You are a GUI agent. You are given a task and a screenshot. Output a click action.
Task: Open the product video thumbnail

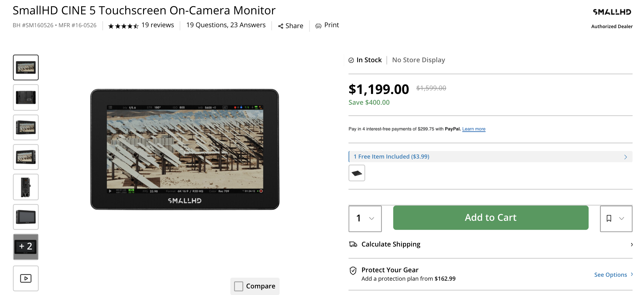(x=26, y=278)
